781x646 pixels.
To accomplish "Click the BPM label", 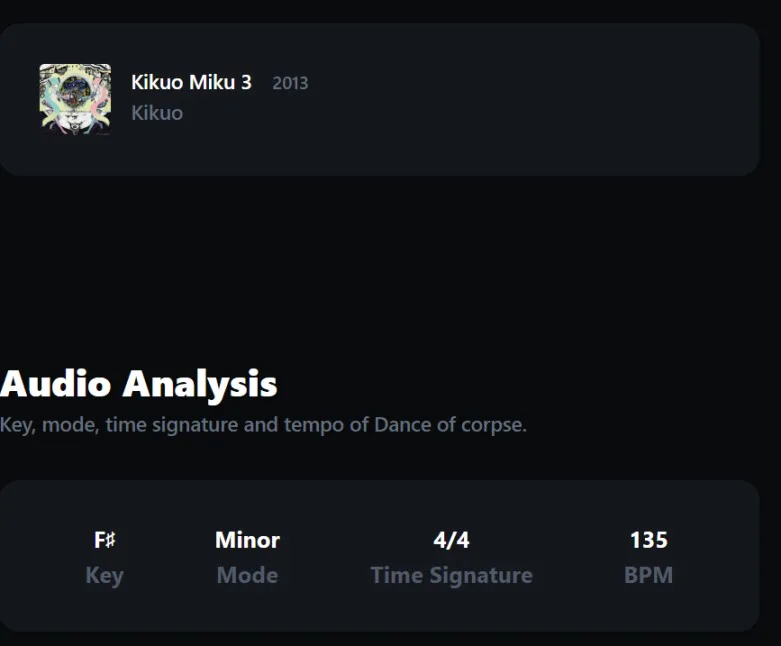I will click(649, 575).
